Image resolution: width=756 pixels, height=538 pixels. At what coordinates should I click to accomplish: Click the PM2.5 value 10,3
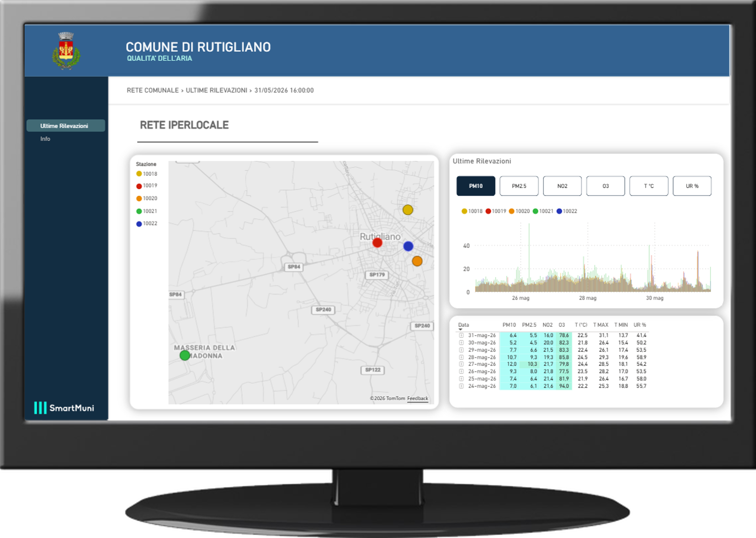(532, 364)
